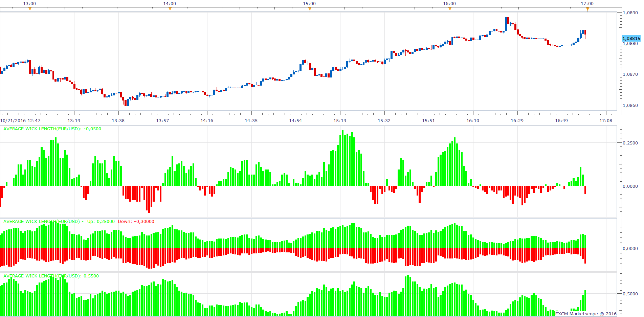Click the 0,2500 indicator axis label
The height and width of the screenshot is (317, 644).
tap(630, 143)
